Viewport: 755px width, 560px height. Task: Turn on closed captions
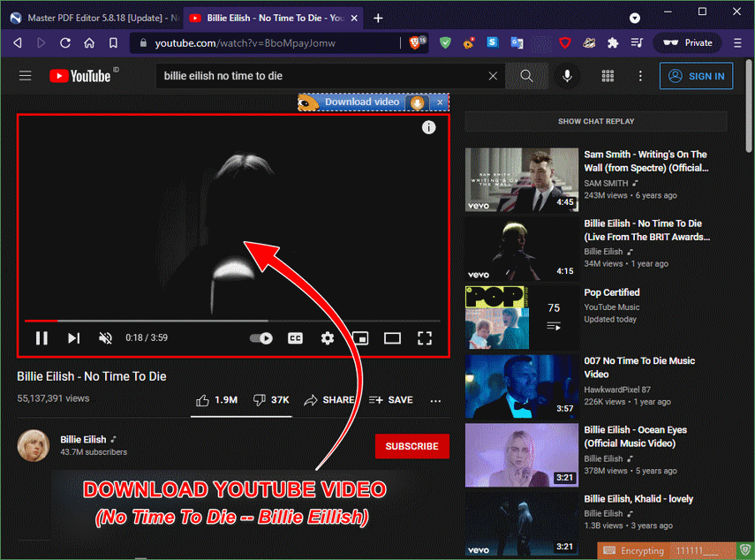pyautogui.click(x=295, y=338)
